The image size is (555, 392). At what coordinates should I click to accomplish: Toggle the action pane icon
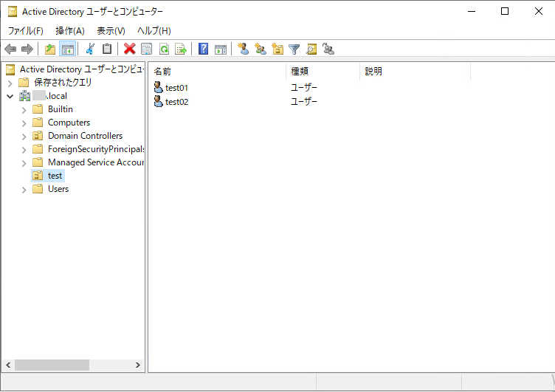[220, 49]
